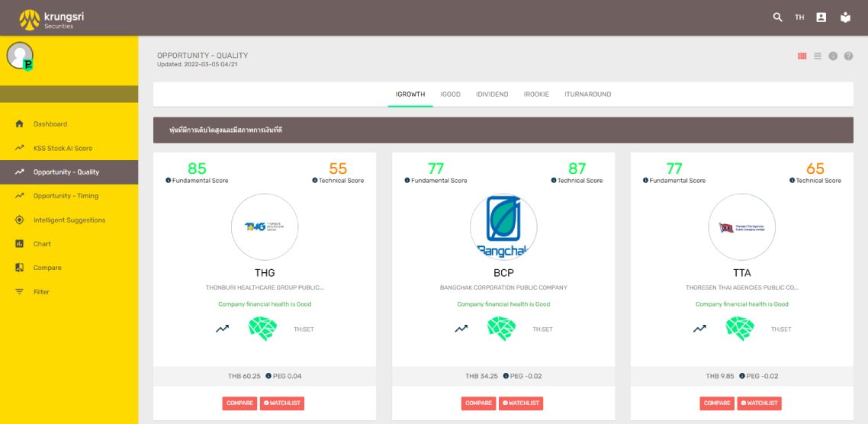
Task: Click TTA Technical Score info icon
Action: (792, 181)
